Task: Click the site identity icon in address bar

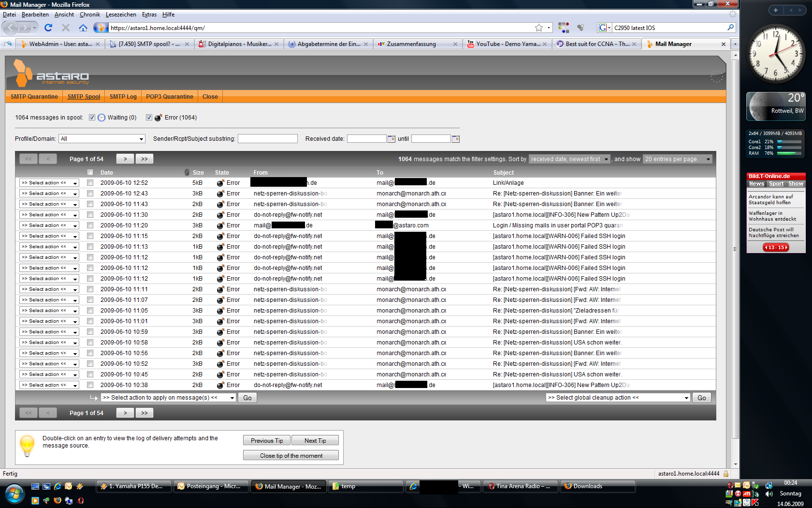Action: pyautogui.click(x=101, y=28)
